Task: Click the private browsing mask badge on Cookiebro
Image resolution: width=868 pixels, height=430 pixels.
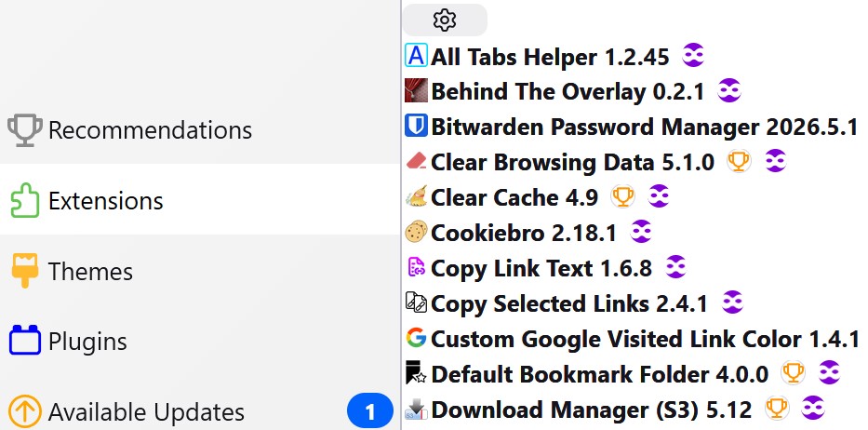Action: click(640, 232)
